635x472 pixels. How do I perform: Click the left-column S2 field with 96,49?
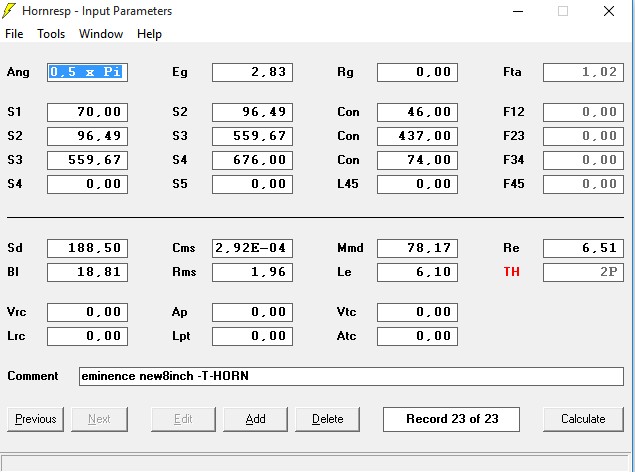tap(87, 136)
